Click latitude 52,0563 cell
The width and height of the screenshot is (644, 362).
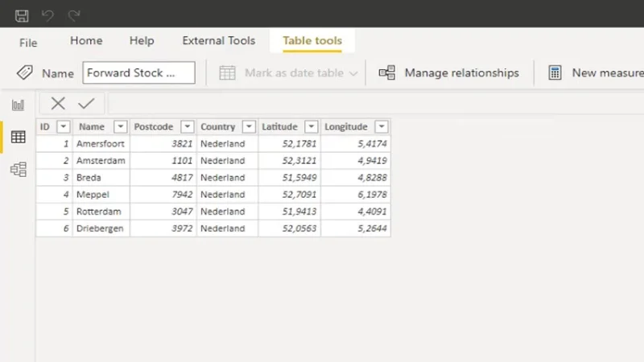coord(290,228)
